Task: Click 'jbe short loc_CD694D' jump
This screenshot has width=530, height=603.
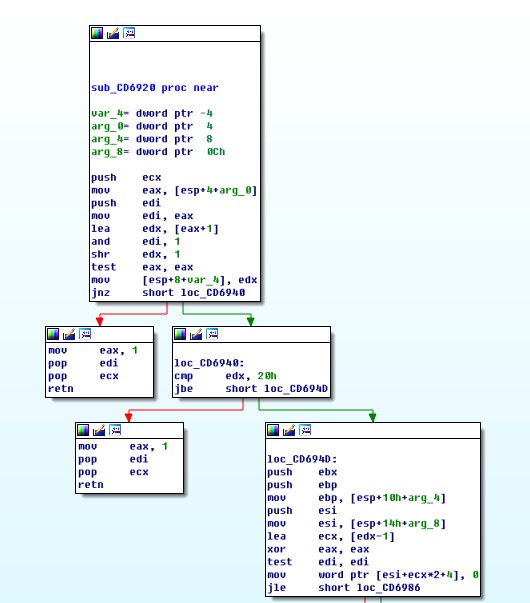Action: tap(251, 389)
